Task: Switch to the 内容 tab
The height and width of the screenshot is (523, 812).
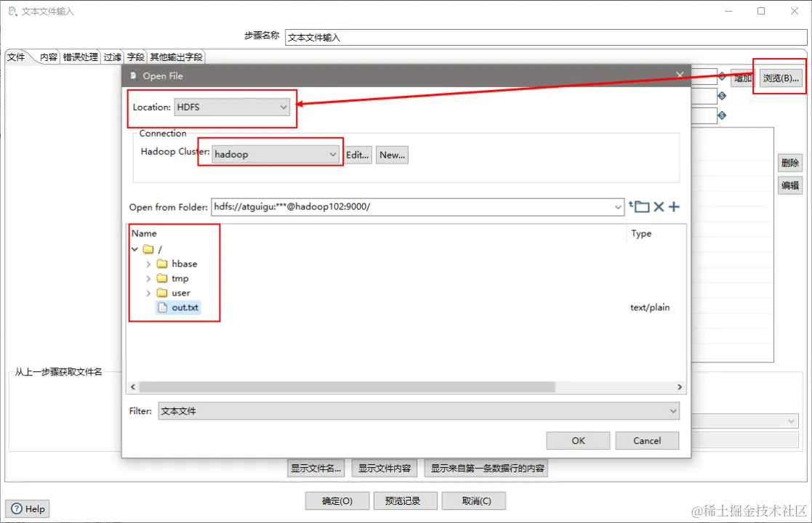Action: [x=48, y=57]
